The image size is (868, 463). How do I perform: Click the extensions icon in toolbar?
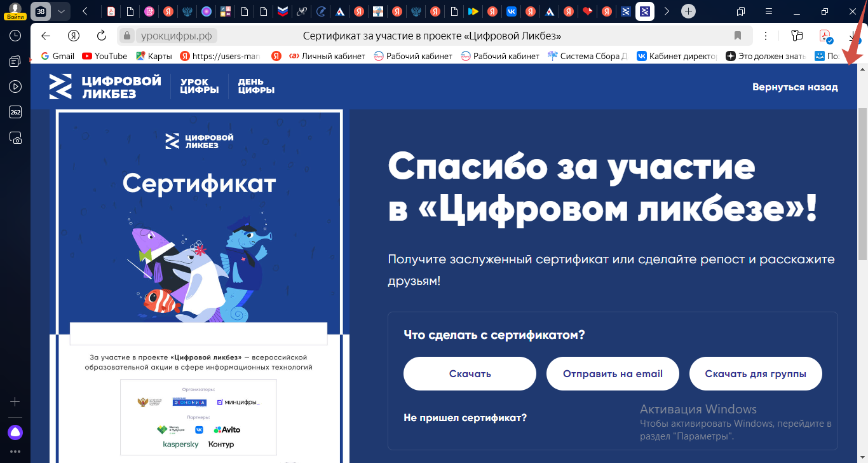pyautogui.click(x=797, y=36)
